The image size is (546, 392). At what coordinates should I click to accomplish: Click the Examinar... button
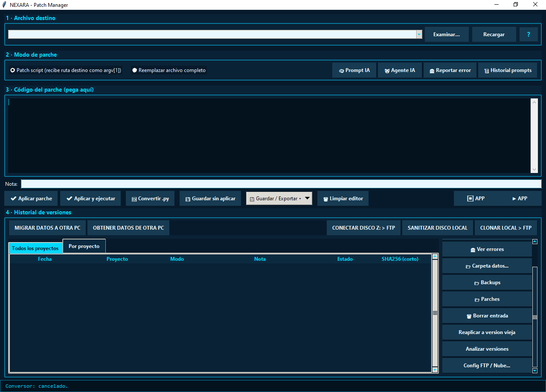click(447, 35)
